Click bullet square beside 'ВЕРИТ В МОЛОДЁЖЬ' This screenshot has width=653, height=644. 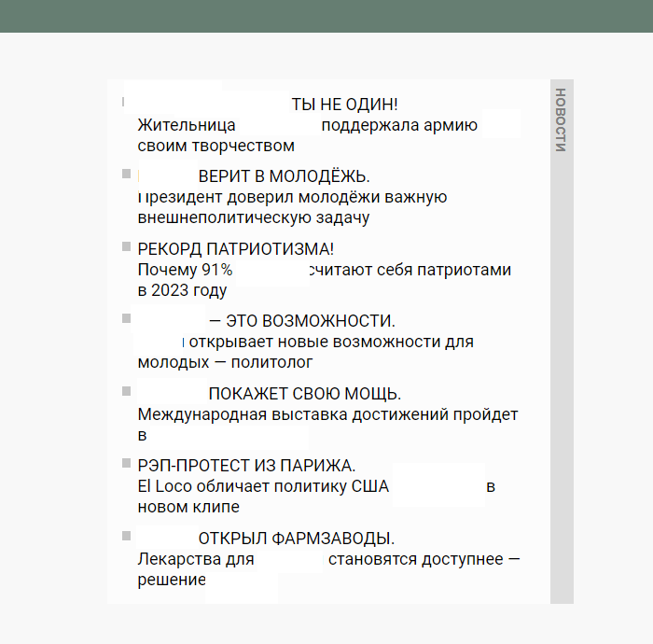[126, 174]
